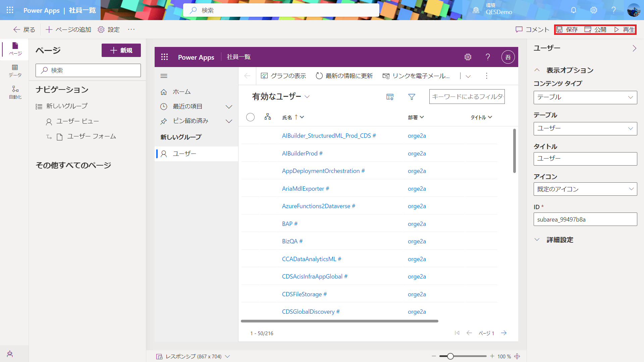Open the vertical ellipsis overflow menu
Viewport: 644px width, 362px height.
pyautogui.click(x=486, y=76)
